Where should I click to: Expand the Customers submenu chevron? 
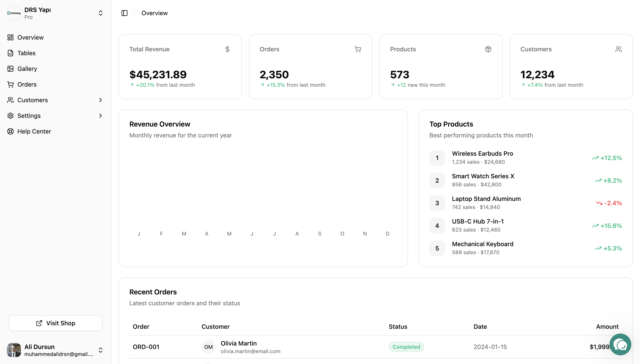coord(100,100)
